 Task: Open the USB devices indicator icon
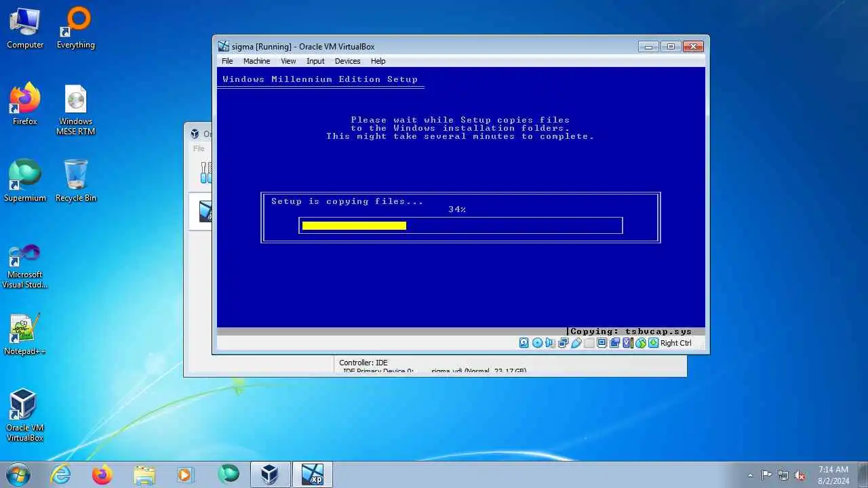click(x=576, y=343)
